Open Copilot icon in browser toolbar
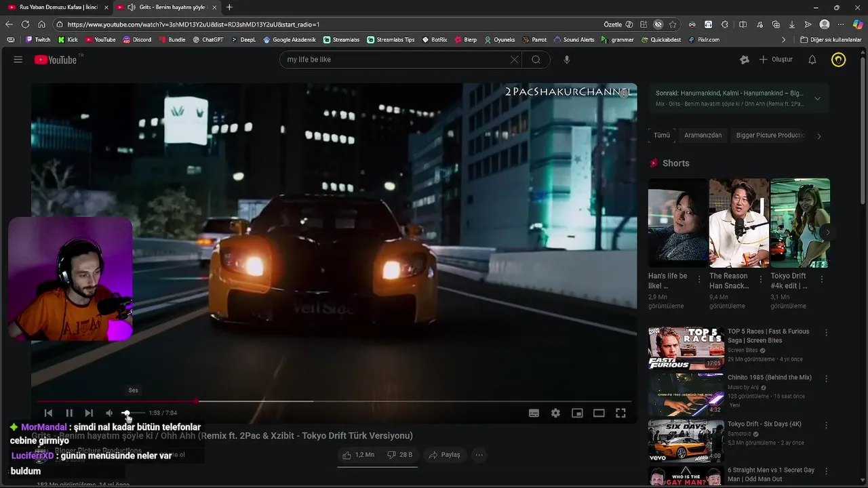This screenshot has width=868, height=488. click(x=858, y=24)
